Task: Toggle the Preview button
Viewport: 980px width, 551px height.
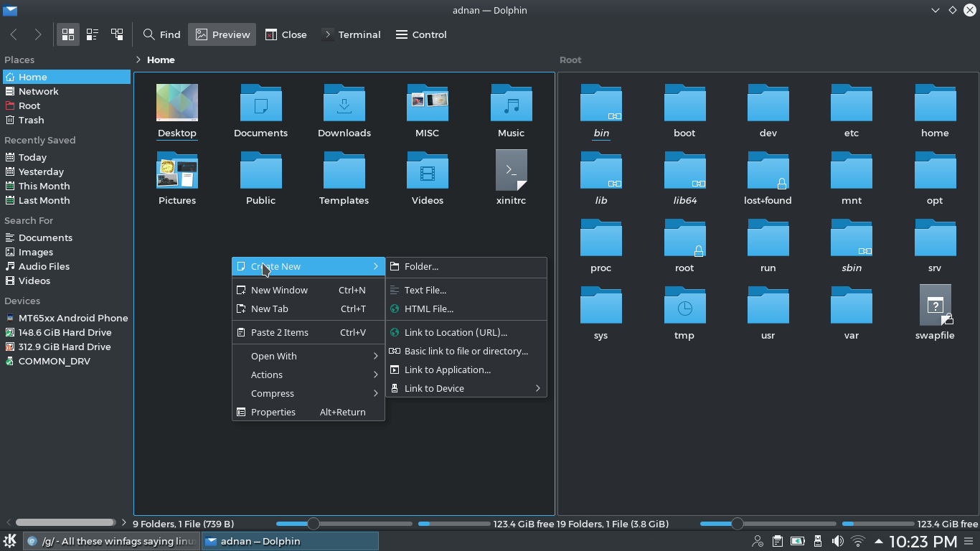Action: 222,34
